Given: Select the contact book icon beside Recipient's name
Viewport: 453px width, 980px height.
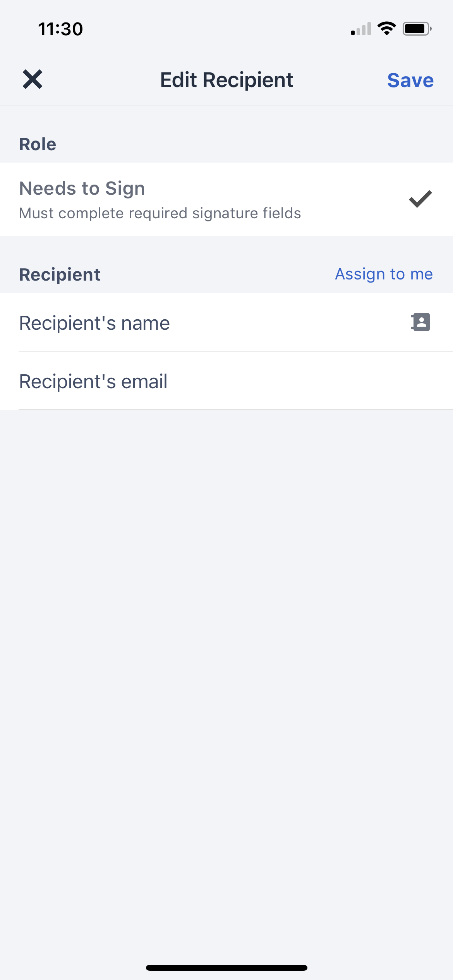Looking at the screenshot, I should point(420,322).
